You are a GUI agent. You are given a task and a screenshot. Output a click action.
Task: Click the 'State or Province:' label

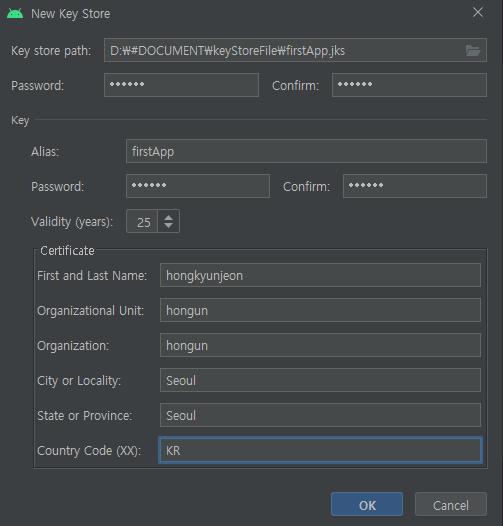[85, 416]
